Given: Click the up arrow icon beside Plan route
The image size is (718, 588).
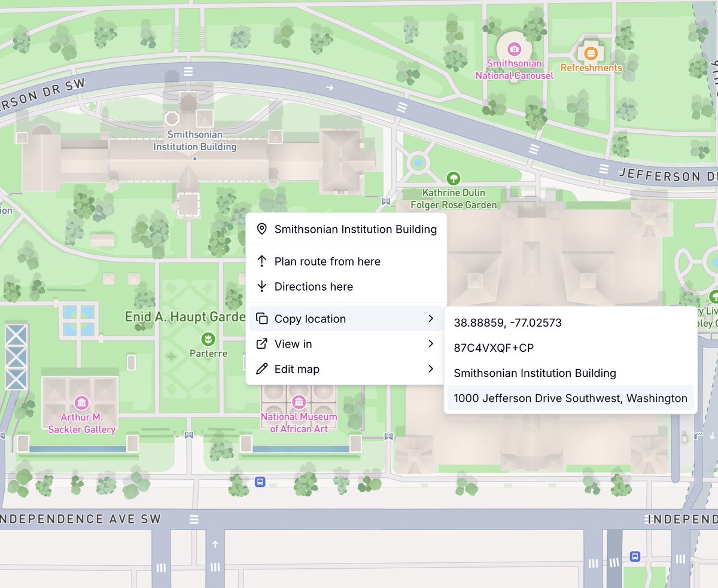Looking at the screenshot, I should pos(261,261).
